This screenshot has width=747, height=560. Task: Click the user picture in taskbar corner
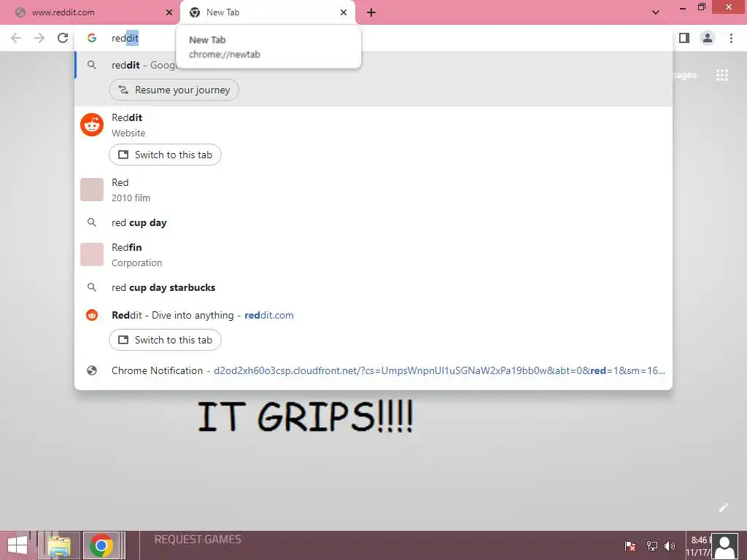(725, 546)
